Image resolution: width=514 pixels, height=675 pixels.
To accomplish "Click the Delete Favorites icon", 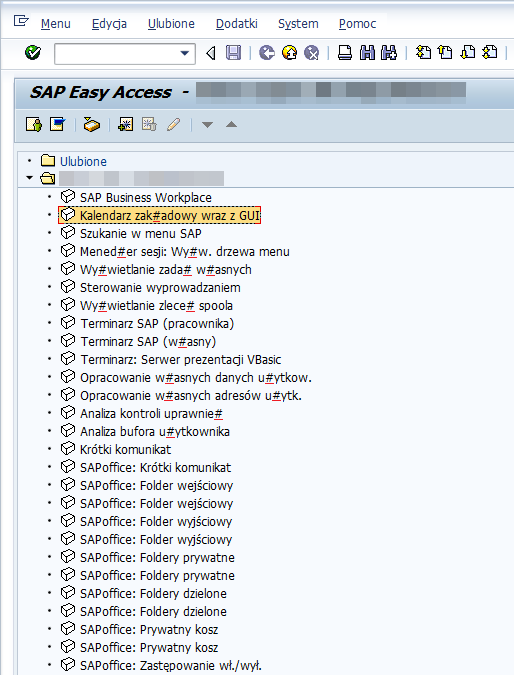I will coord(149,125).
